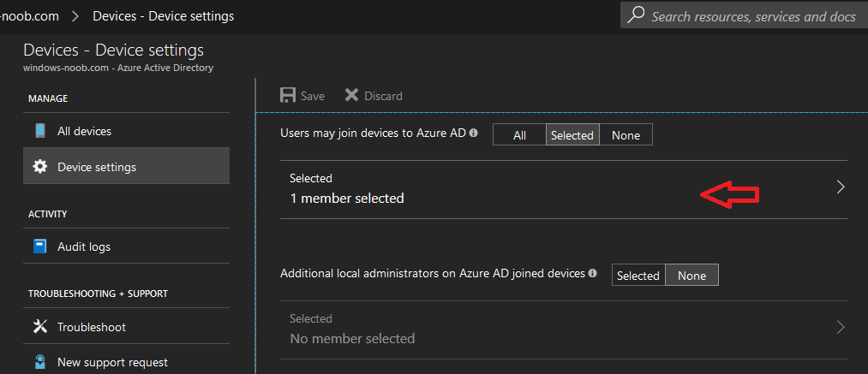Click windows-noob.com - Azure Active Directory subtitle
This screenshot has height=374, width=868.
tap(118, 68)
